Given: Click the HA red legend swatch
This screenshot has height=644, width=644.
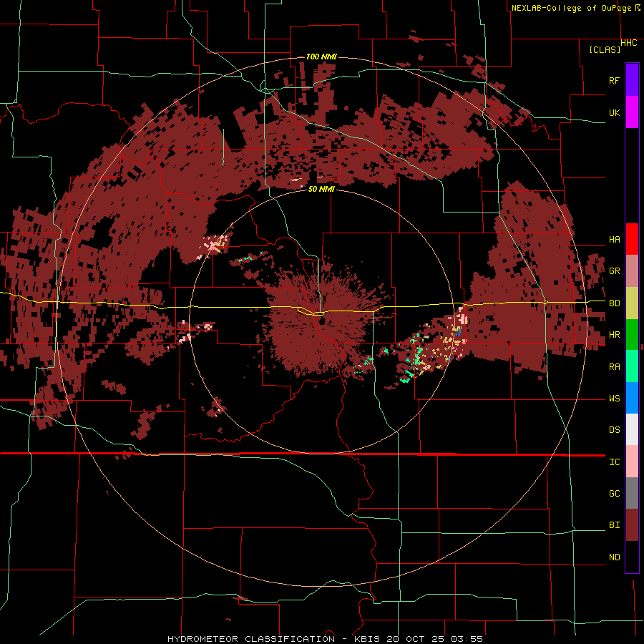Looking at the screenshot, I should pyautogui.click(x=632, y=239).
